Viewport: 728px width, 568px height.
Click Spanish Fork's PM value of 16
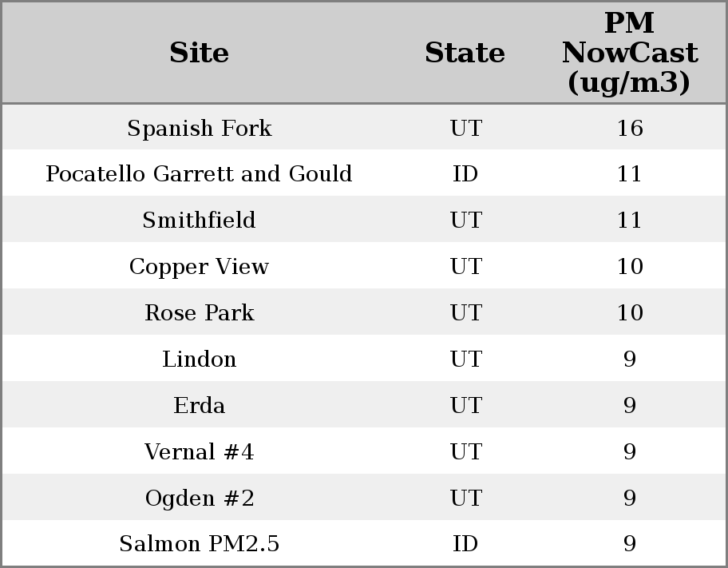pyautogui.click(x=629, y=128)
